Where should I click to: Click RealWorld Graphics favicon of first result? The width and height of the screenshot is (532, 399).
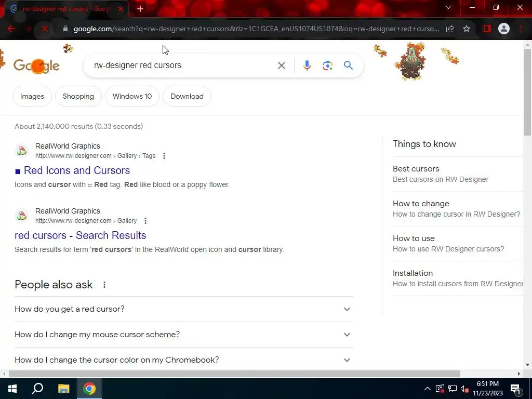22,150
